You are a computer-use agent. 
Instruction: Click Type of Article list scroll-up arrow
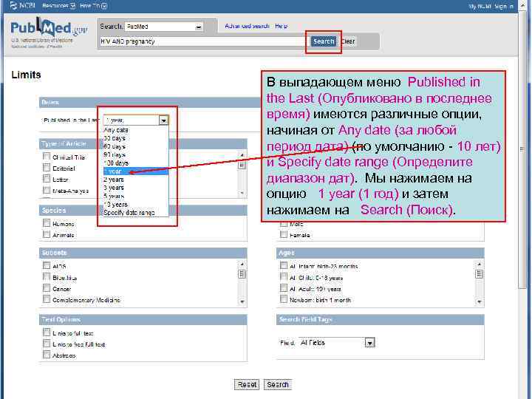(242, 155)
